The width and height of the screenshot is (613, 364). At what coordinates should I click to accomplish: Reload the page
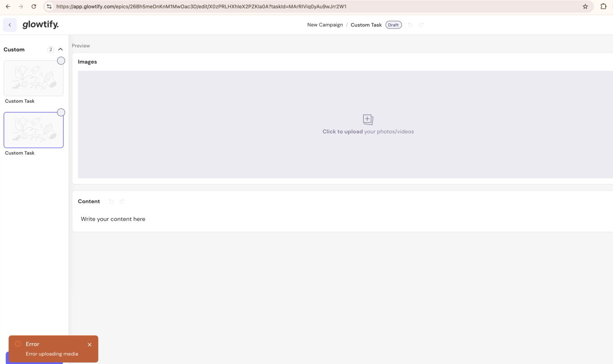[34, 7]
